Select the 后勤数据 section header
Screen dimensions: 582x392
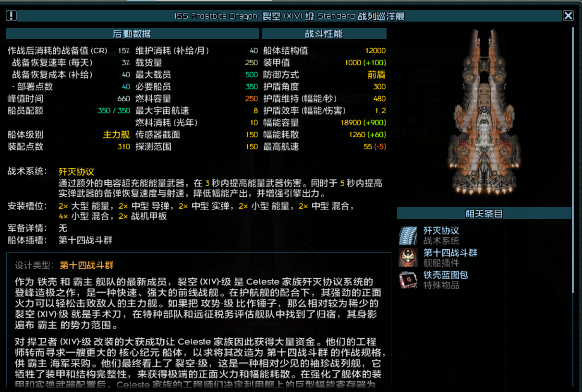132,34
